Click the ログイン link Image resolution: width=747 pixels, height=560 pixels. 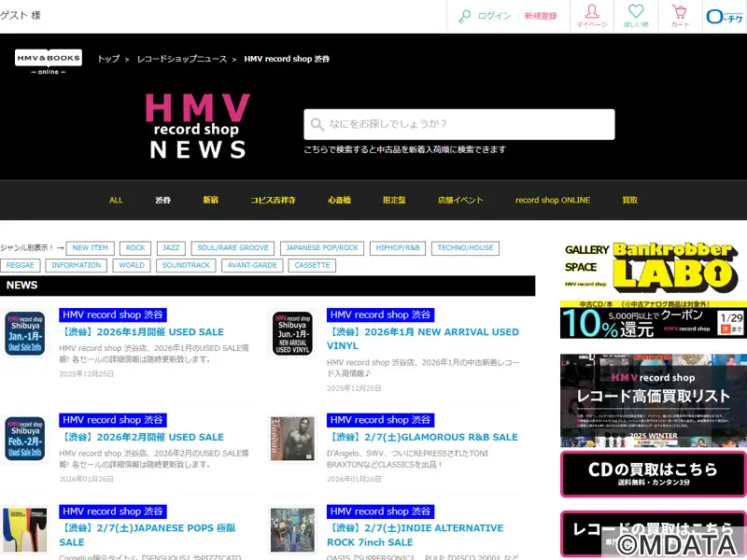tap(494, 16)
